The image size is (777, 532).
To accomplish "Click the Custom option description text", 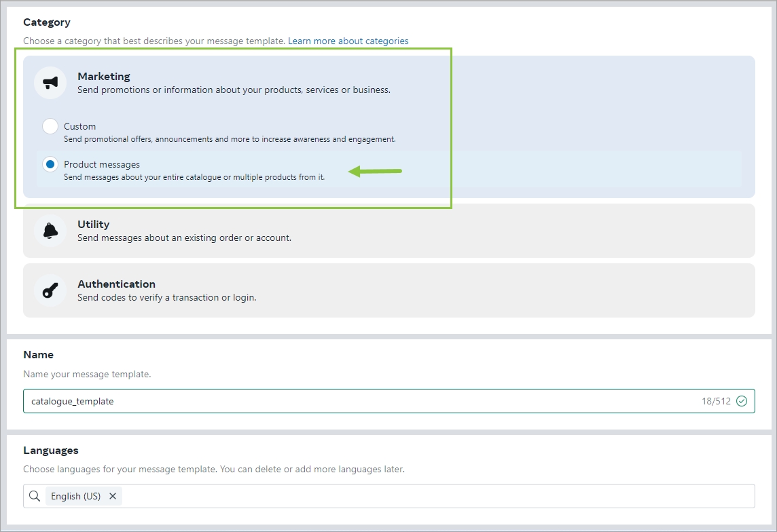I will pos(230,139).
